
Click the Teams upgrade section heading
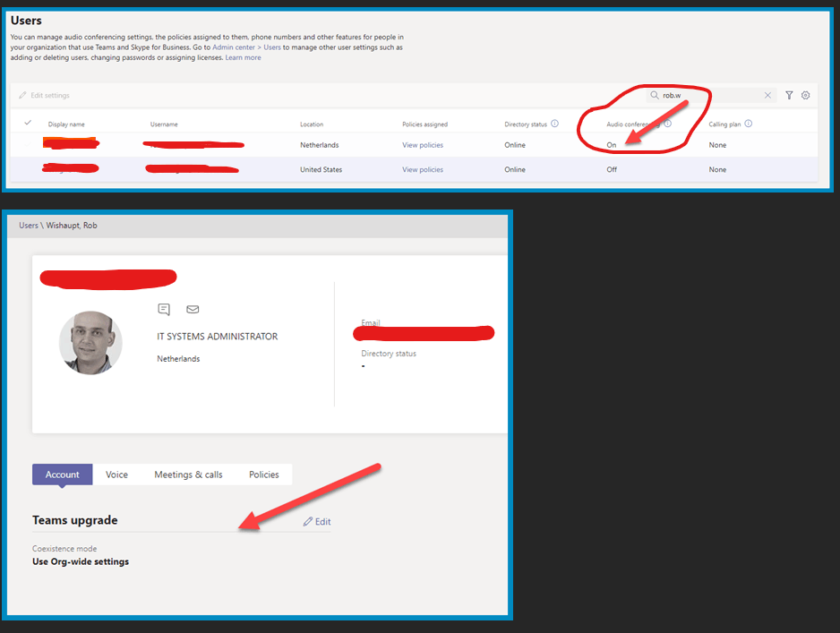click(x=75, y=520)
